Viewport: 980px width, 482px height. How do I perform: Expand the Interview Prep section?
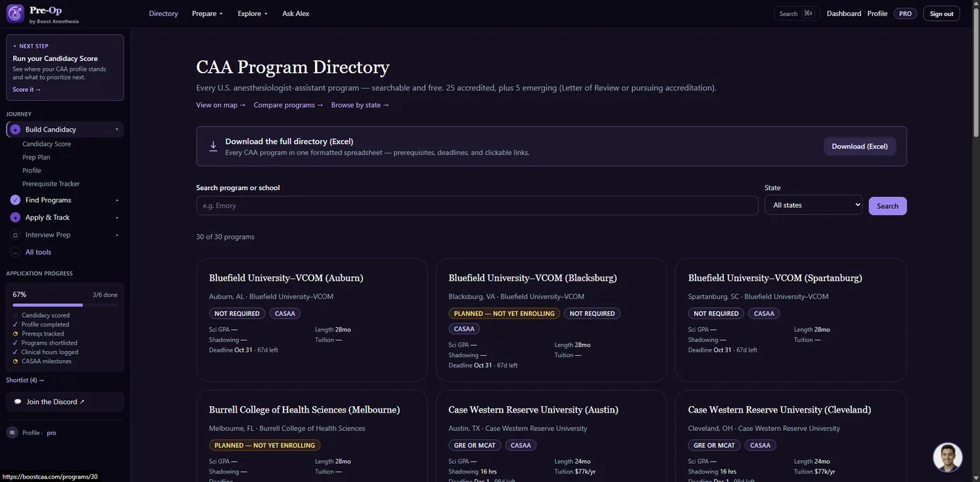117,235
